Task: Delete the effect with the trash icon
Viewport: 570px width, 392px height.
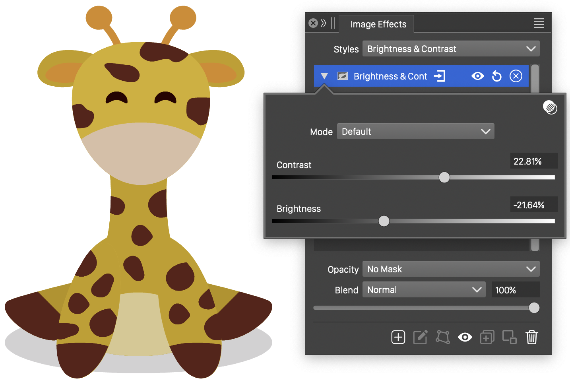Action: point(531,337)
